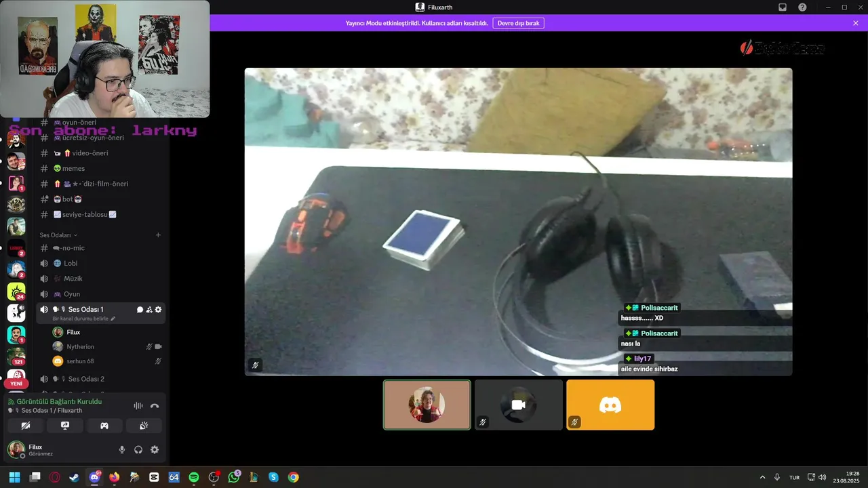Open WhatsApp from the taskbar
This screenshot has width=868, height=488.
coord(234,477)
